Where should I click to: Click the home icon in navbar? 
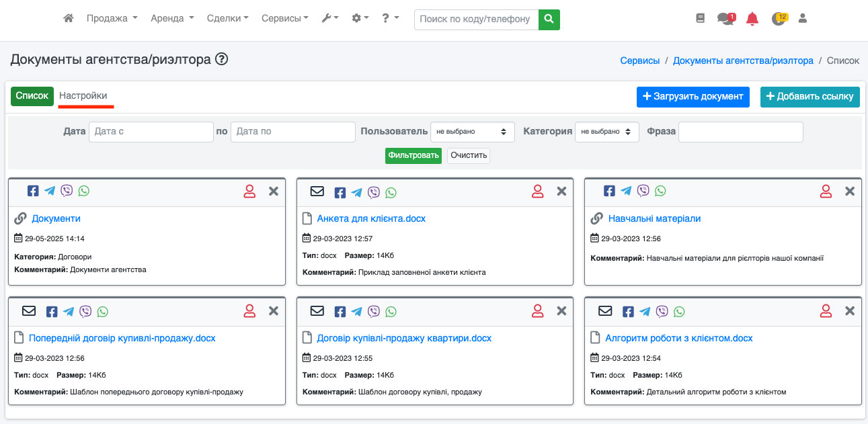[x=68, y=19]
